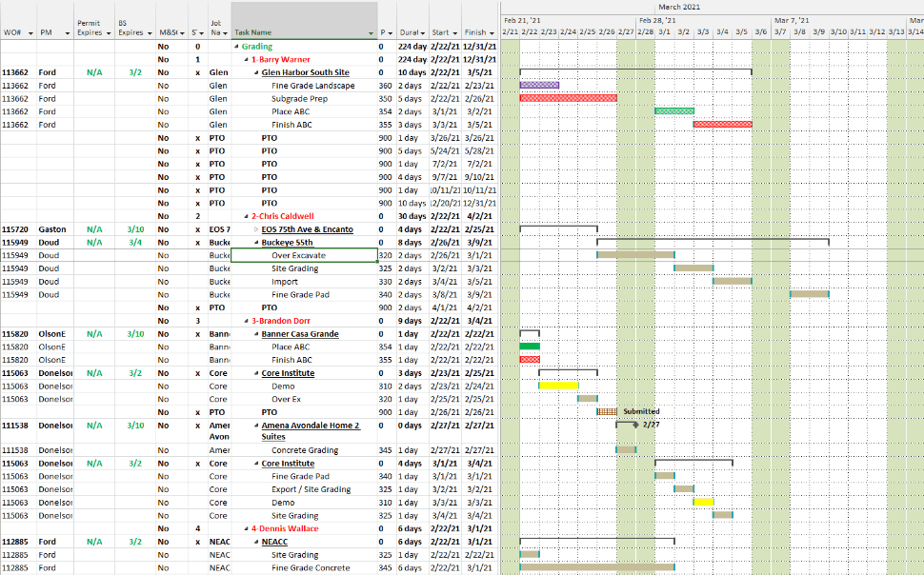Select the PTO row starting 5/24/21

pyautogui.click(x=250, y=150)
